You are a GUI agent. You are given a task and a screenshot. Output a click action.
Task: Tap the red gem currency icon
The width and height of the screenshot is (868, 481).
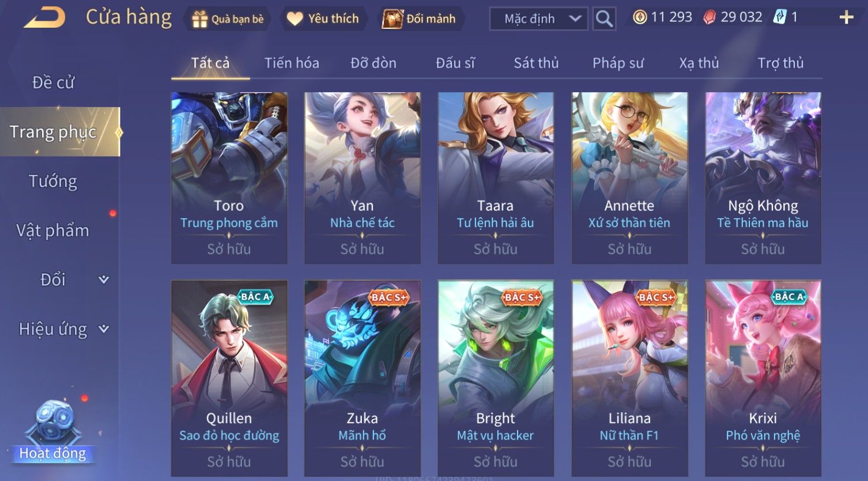click(710, 17)
